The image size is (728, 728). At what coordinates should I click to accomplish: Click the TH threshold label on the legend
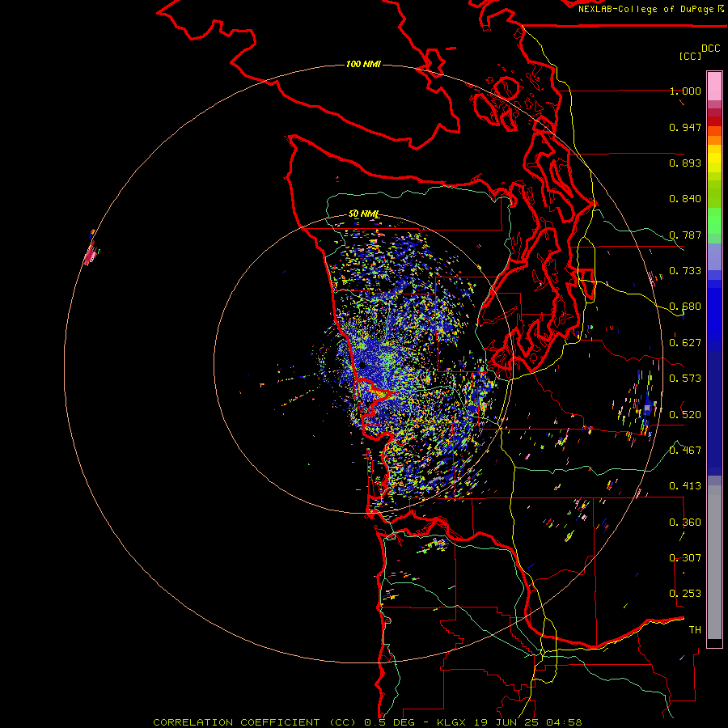click(695, 629)
